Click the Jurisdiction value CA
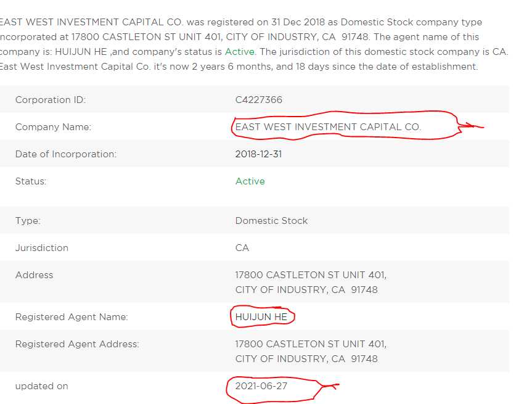The width and height of the screenshot is (532, 404). (242, 248)
